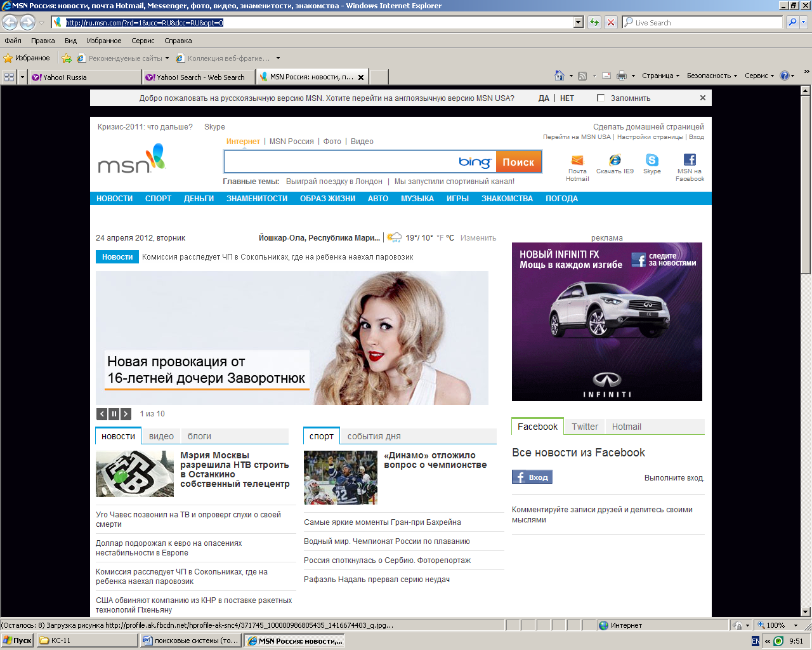Screen dimensions: 812x650
Task: Stop page loading with the red X icon
Action: (611, 22)
